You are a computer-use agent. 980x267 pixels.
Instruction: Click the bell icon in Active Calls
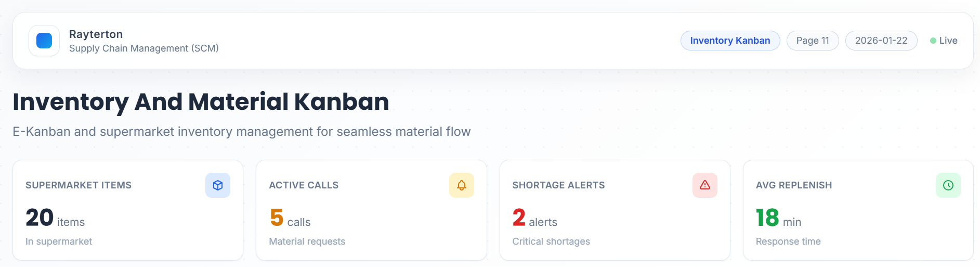click(462, 185)
